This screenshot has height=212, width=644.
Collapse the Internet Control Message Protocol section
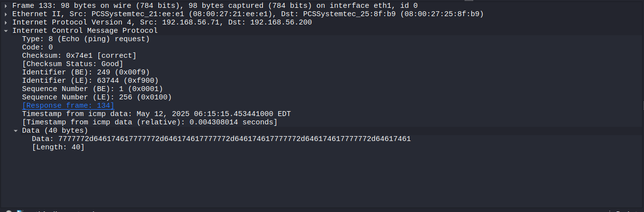point(5,30)
